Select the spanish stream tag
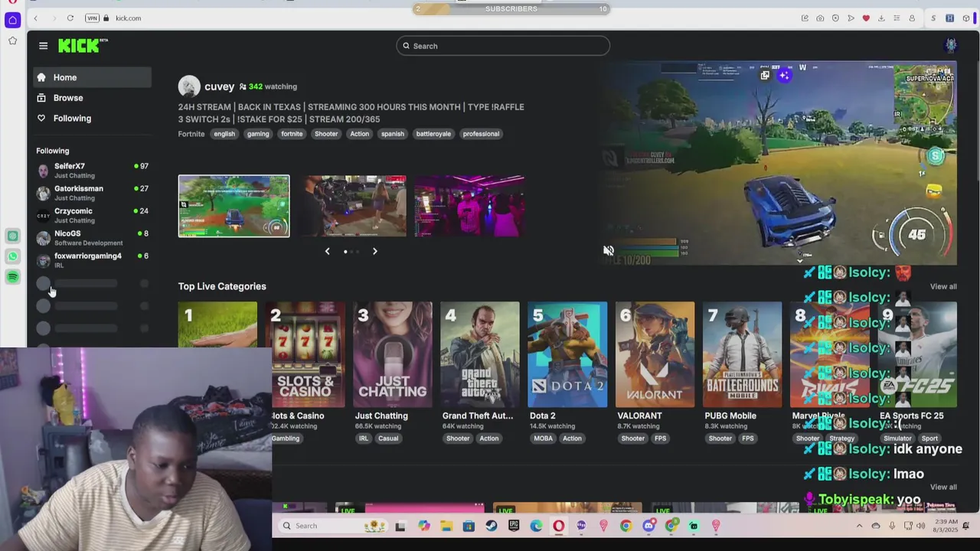The width and height of the screenshot is (980, 551). point(393,134)
